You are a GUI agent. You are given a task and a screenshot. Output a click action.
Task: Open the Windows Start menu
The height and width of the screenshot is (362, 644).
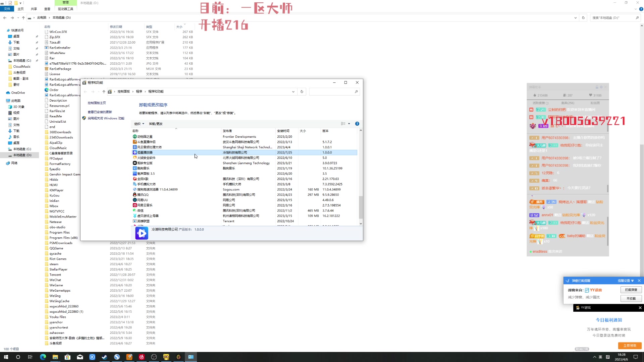click(6, 357)
